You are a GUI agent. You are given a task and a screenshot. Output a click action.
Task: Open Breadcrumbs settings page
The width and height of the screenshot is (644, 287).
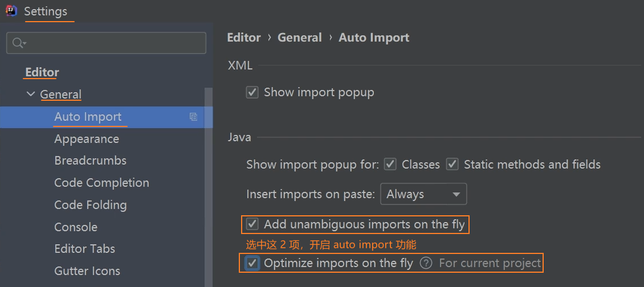(x=90, y=161)
